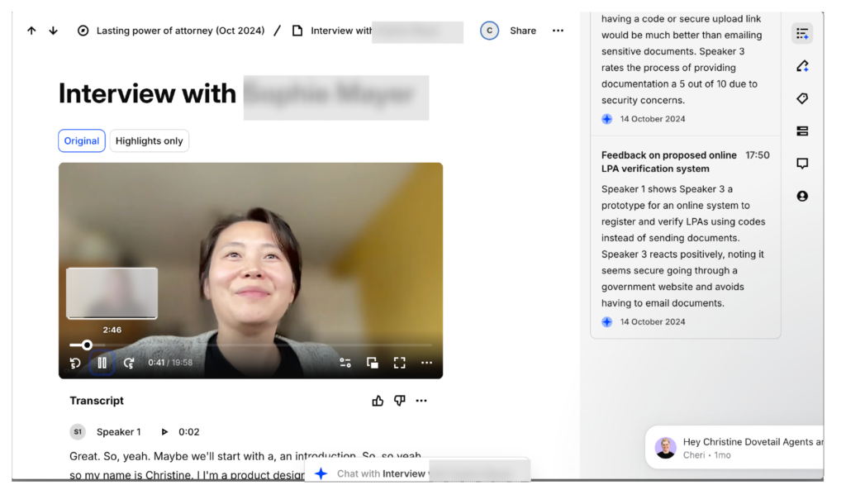
Task: Open the AI highlight tool in sidebar
Action: [x=801, y=66]
